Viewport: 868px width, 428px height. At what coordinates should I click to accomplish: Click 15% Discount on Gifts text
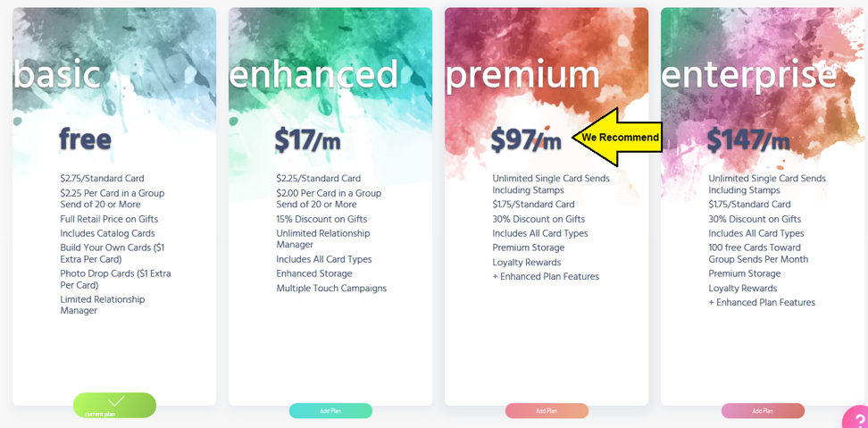click(x=321, y=219)
